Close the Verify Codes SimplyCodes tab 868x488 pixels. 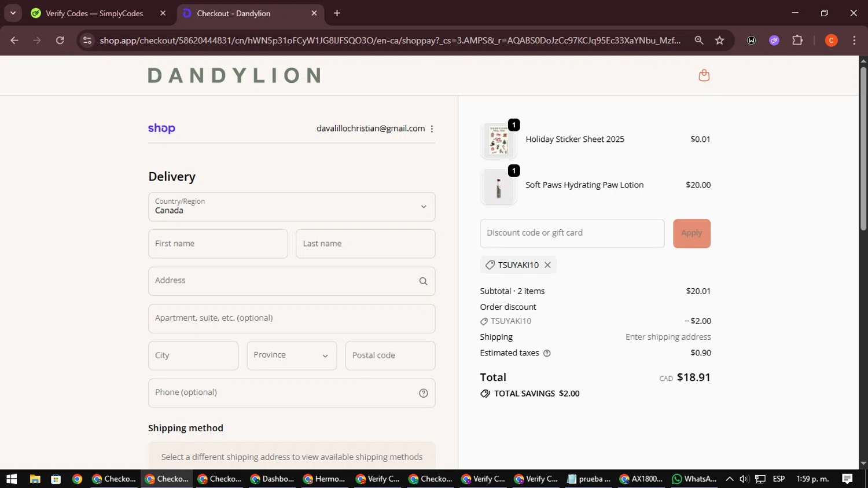[x=163, y=13]
